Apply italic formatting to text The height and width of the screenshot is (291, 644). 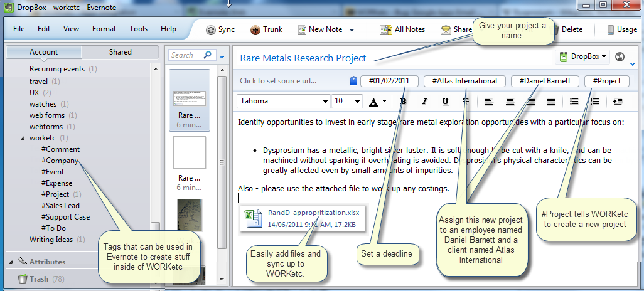pyautogui.click(x=424, y=101)
